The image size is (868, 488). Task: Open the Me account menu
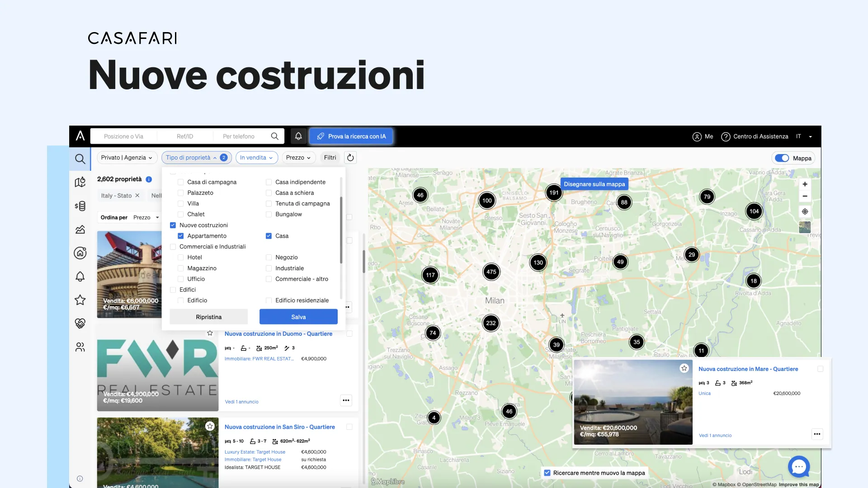point(703,136)
